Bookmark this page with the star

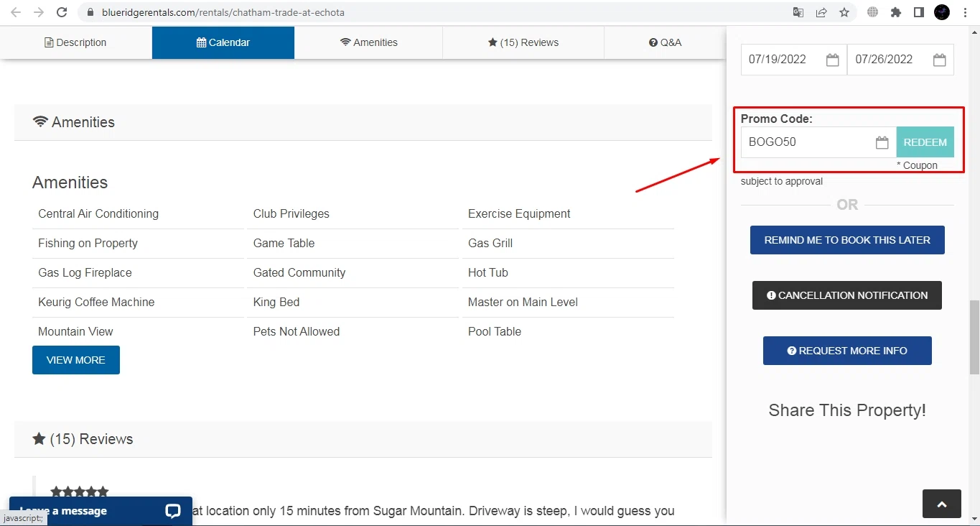pos(844,12)
